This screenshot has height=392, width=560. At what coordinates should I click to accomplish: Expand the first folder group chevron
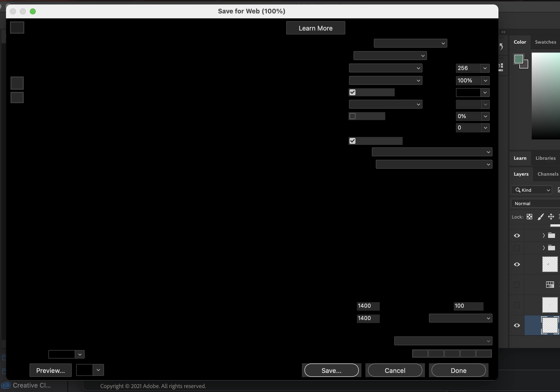[x=544, y=235]
